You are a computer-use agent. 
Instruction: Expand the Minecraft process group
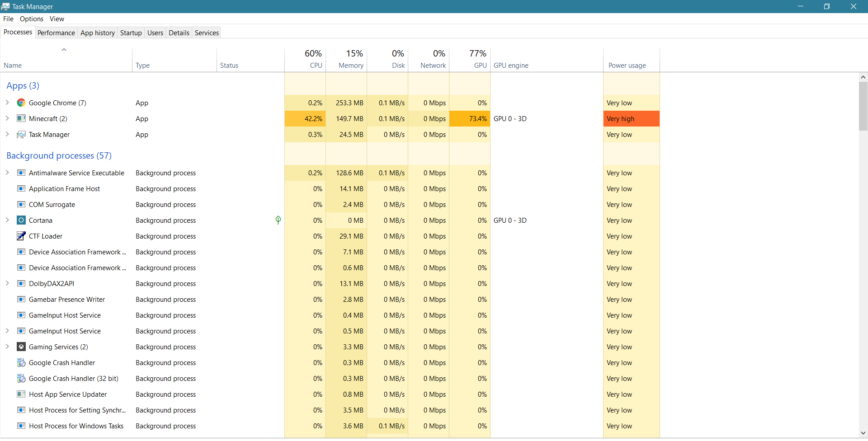click(7, 119)
